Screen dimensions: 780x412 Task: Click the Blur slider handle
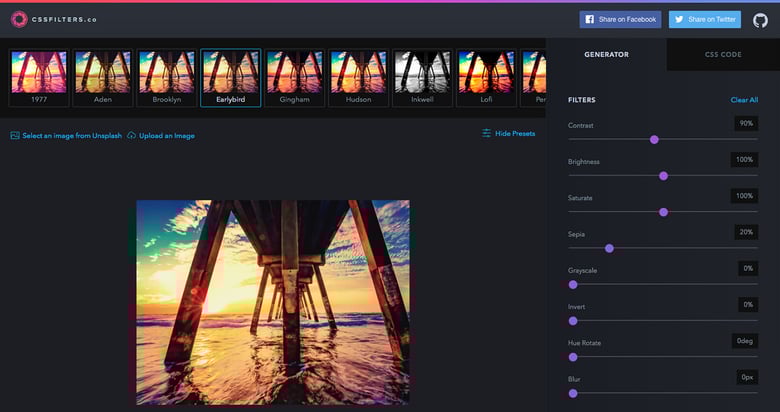click(x=573, y=394)
